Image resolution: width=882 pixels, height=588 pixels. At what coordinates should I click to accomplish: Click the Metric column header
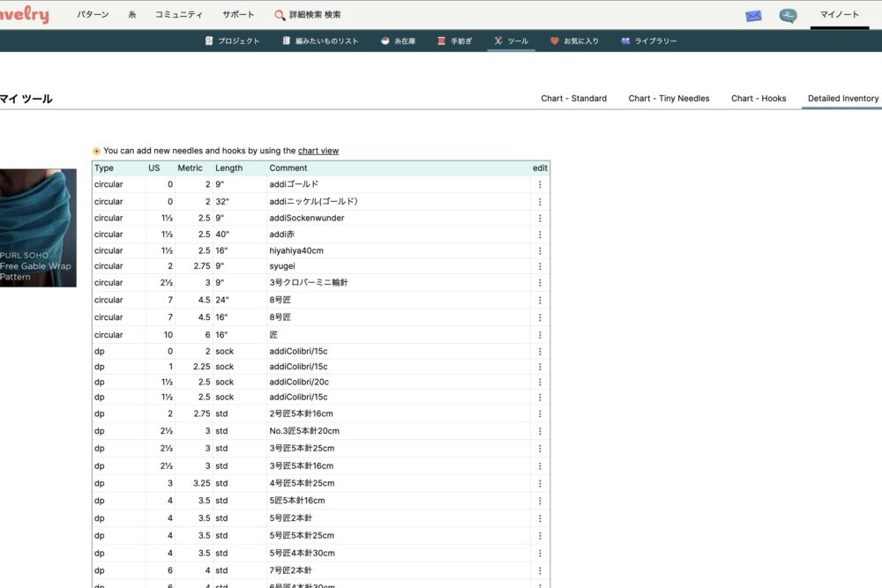pos(191,168)
